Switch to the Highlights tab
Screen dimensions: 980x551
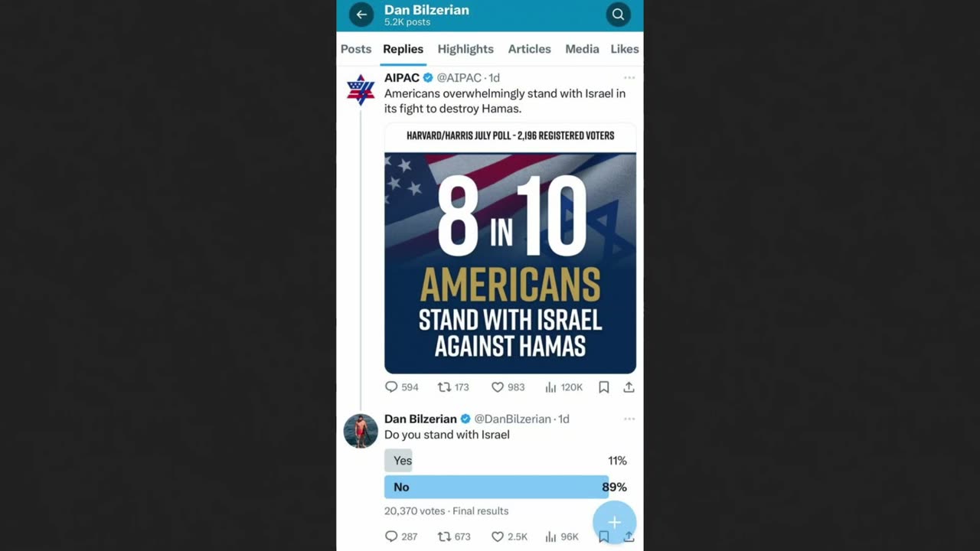pos(465,49)
